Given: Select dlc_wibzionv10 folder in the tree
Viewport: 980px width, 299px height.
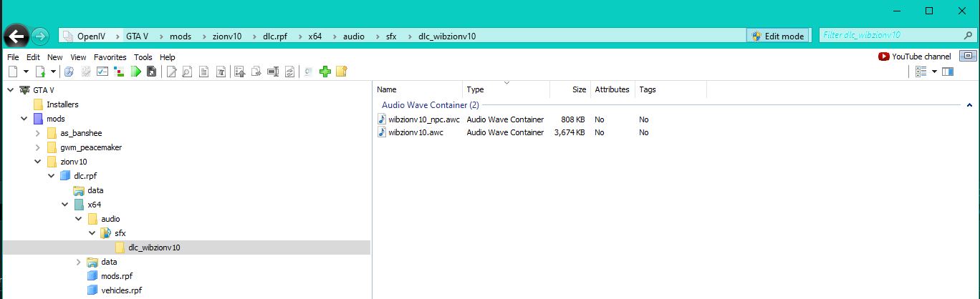Looking at the screenshot, I should point(154,247).
